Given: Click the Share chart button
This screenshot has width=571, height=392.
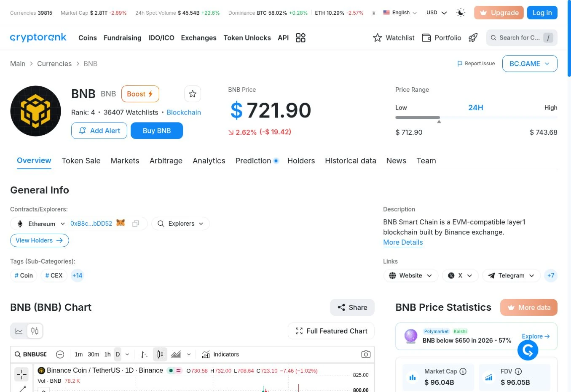Looking at the screenshot, I should 352,307.
